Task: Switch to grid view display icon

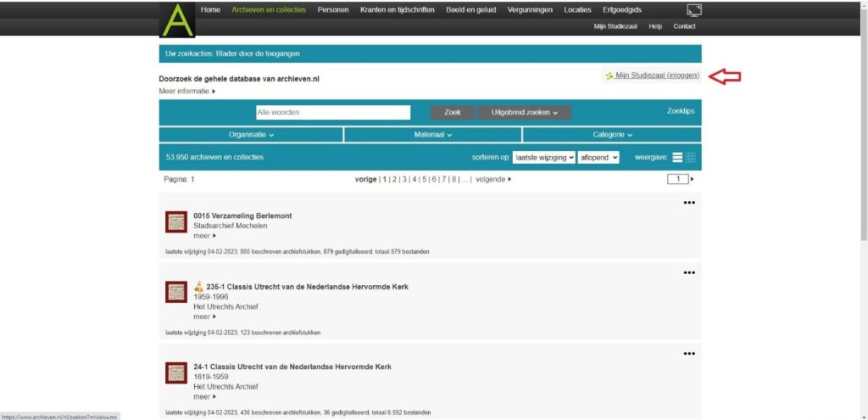Action: coord(690,157)
